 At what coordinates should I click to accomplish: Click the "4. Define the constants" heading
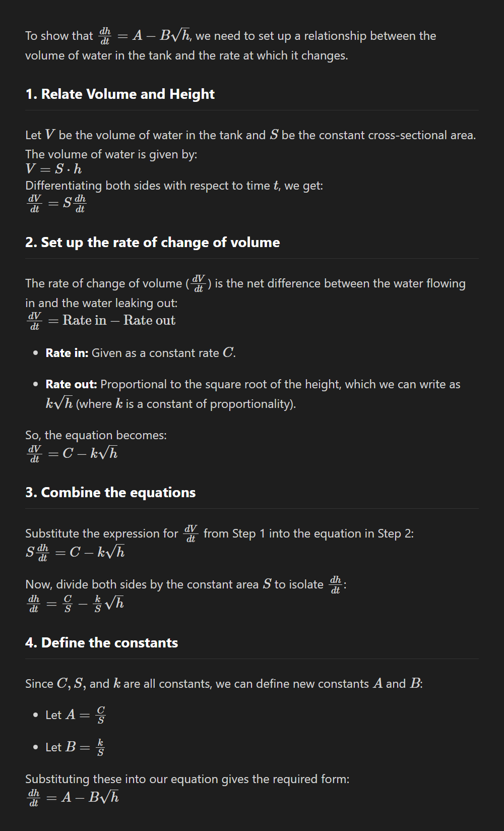(x=101, y=643)
